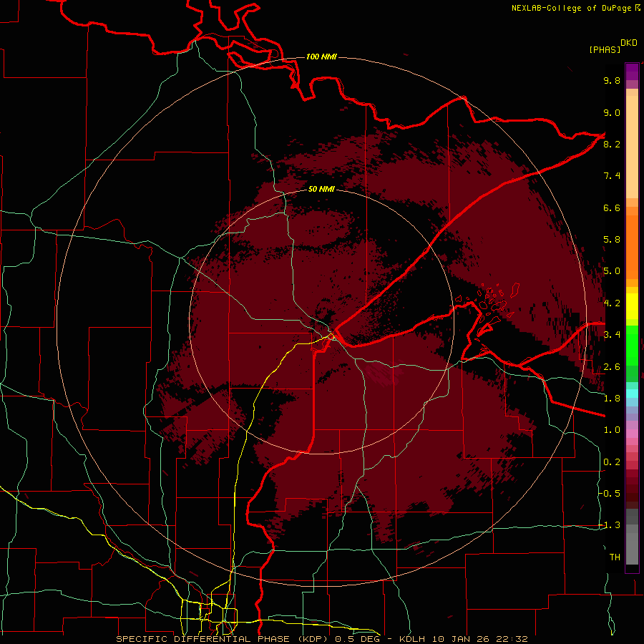Click the 2.6 value on color scale

612,367
